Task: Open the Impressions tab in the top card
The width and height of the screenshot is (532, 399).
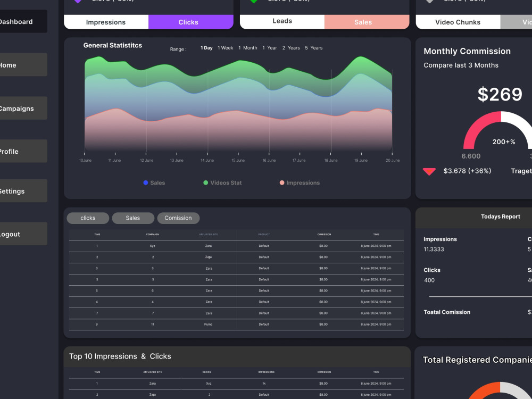Action: coord(106,22)
